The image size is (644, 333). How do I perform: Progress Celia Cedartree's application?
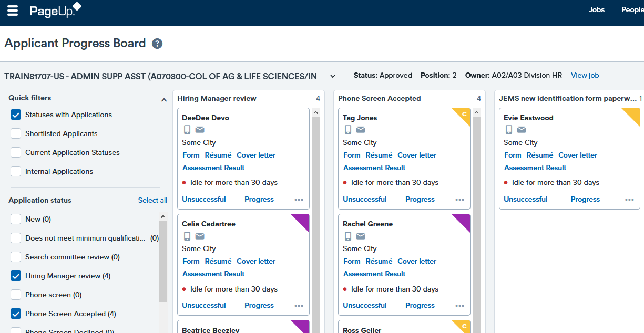point(259,306)
